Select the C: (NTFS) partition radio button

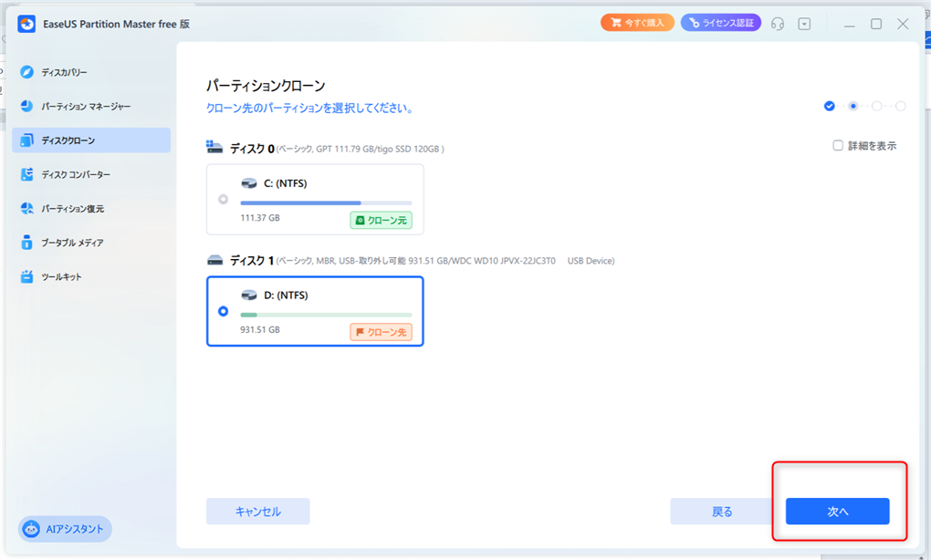(x=224, y=200)
